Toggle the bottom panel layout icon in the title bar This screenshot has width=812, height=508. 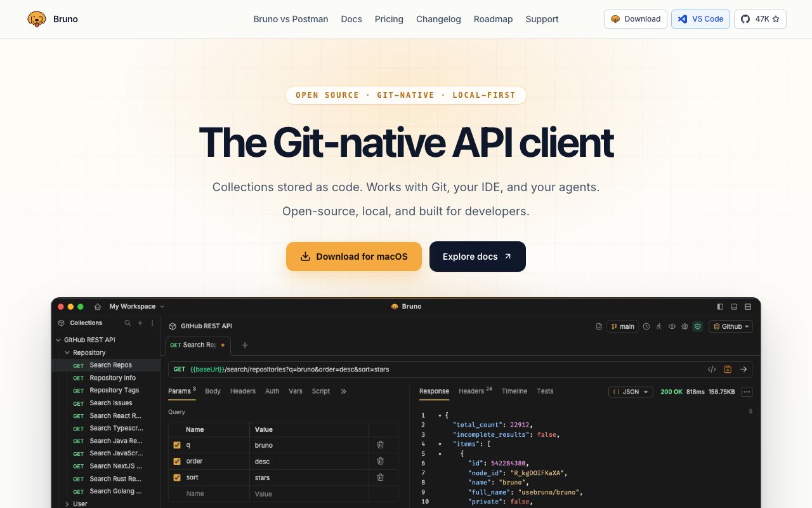tap(734, 307)
